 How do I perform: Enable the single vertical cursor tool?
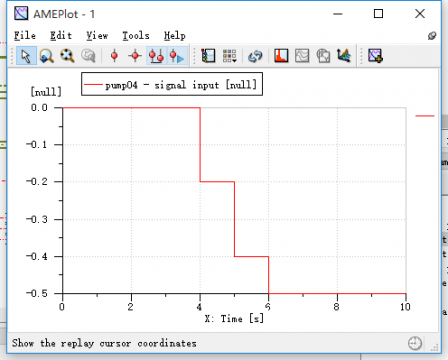coord(114,56)
